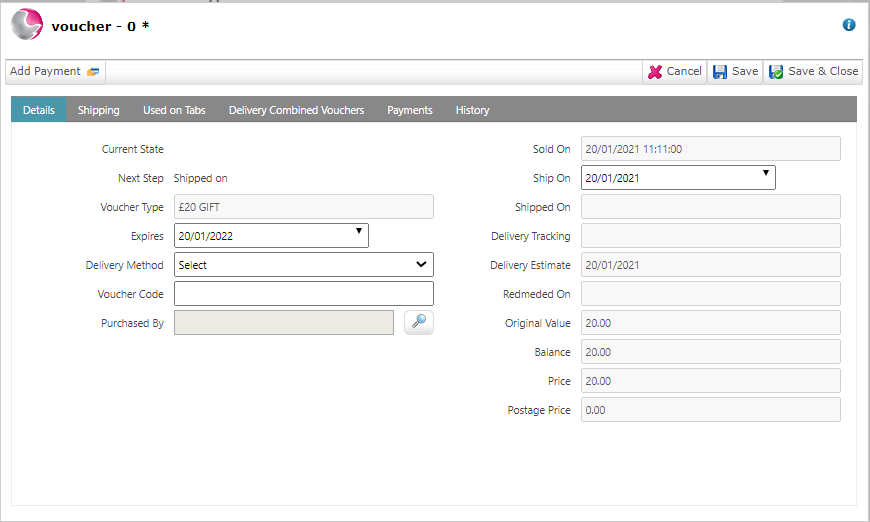The image size is (870, 522).
Task: Click the Original Value field
Action: 711,322
